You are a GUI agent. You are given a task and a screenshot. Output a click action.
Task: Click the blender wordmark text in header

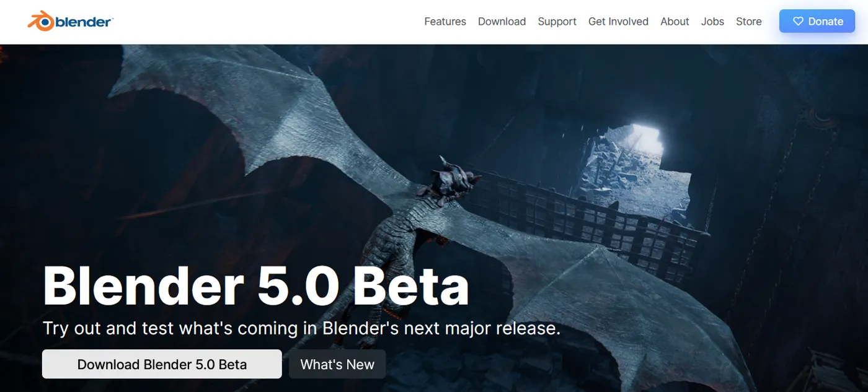coord(84,22)
